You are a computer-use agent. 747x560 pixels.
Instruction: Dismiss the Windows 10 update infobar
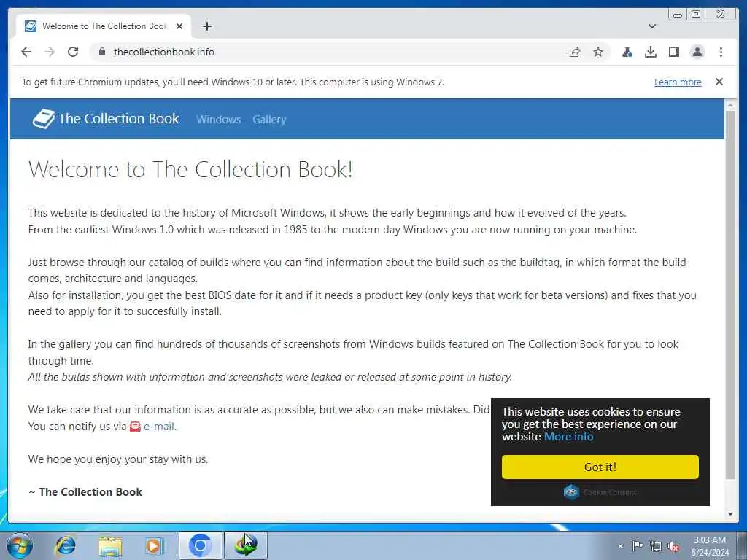click(x=719, y=82)
